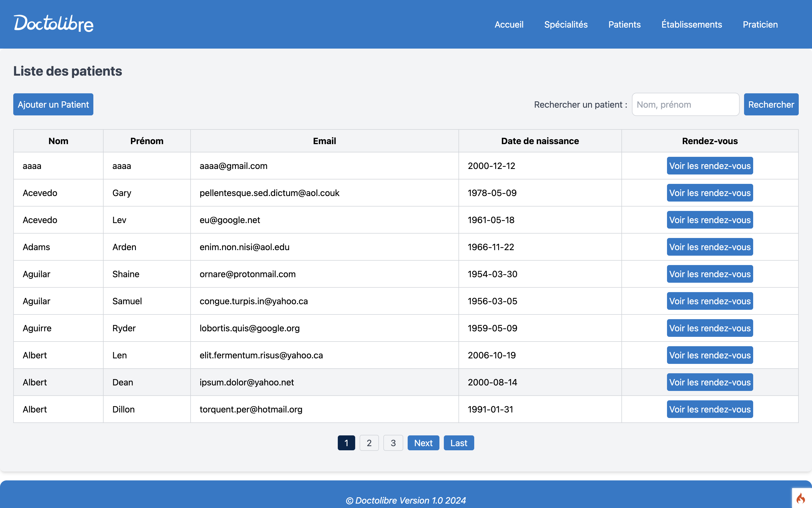Go to page 2 of patients
The image size is (812, 508).
coord(369,443)
